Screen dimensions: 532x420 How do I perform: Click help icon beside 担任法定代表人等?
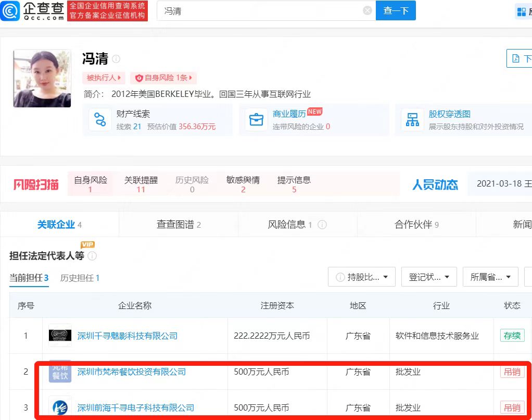click(92, 256)
